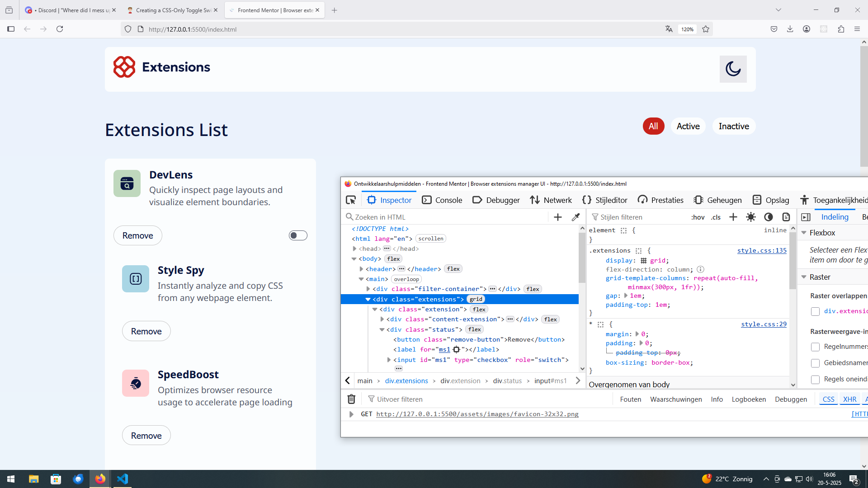Viewport: 868px width, 488px height.
Task: Click the element picker icon in devtools
Action: [x=351, y=200]
